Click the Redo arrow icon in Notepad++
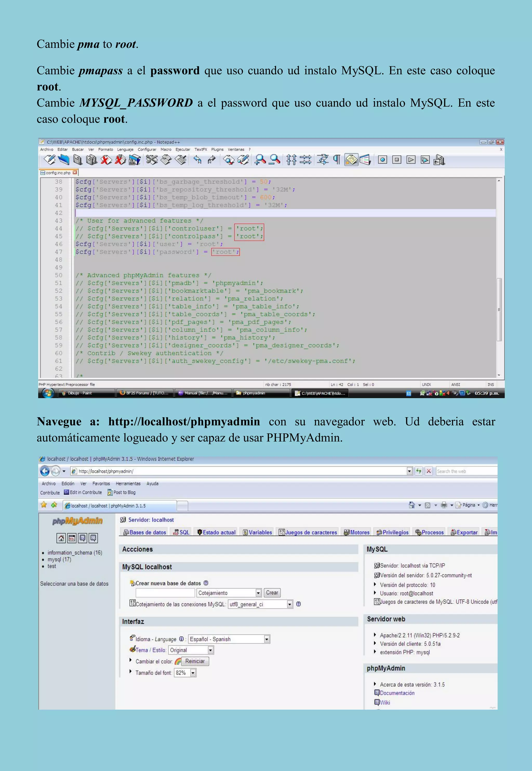532x771 pixels. [212, 160]
